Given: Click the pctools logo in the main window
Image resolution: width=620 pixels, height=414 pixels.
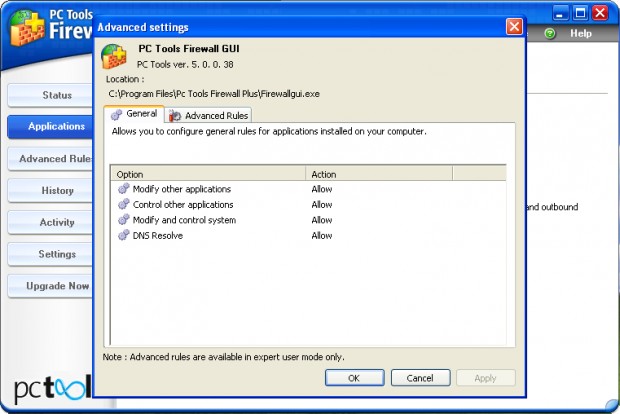Looking at the screenshot, I should [x=53, y=388].
